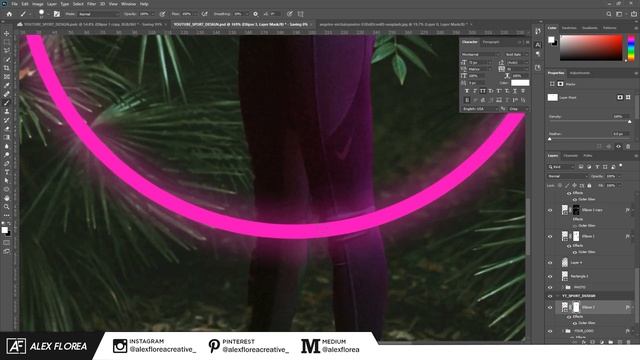The image size is (640, 360).
Task: Switch to the Adjustments tab
Action: tap(580, 73)
